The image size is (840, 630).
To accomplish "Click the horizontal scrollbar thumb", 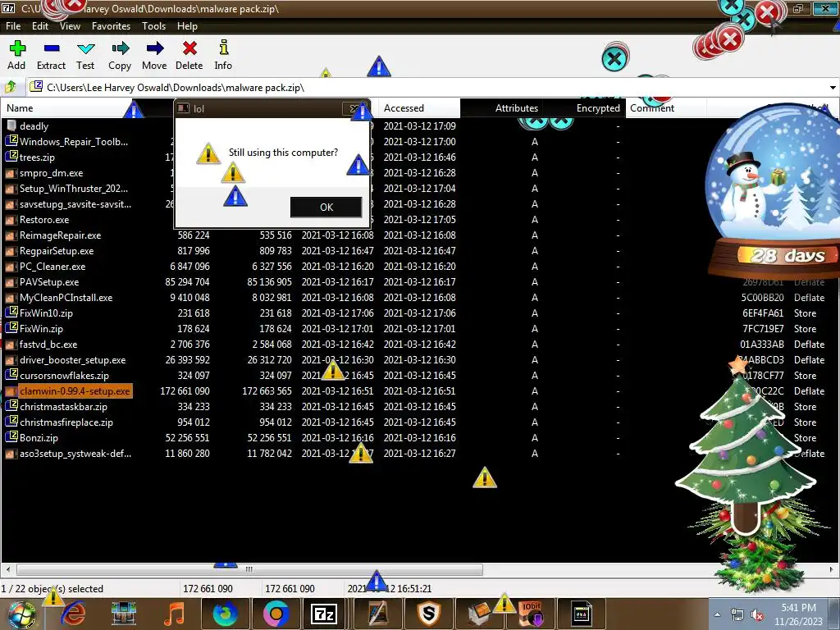I will click(249, 569).
